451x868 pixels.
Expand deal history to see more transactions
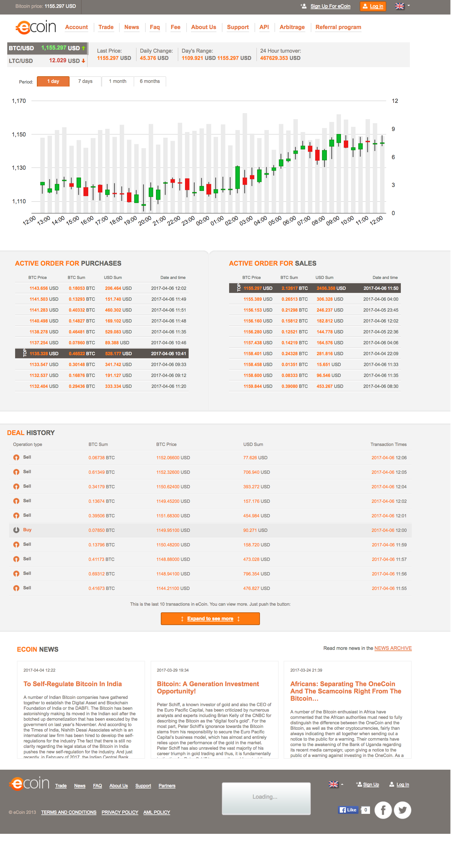pyautogui.click(x=210, y=618)
